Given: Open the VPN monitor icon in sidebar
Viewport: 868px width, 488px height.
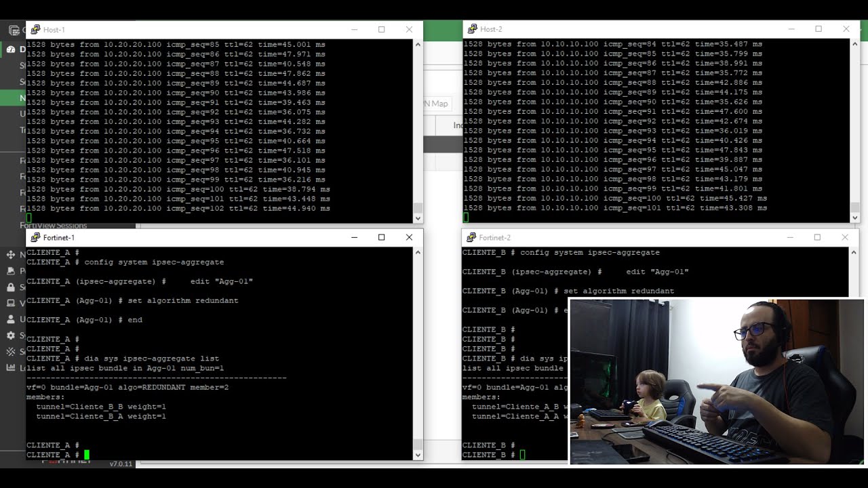Looking at the screenshot, I should (x=12, y=303).
